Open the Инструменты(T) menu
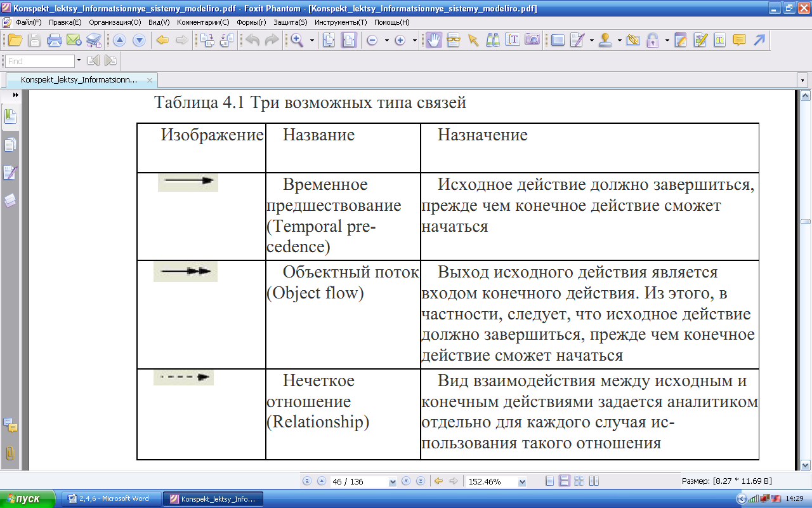The image size is (812, 508). (x=340, y=22)
